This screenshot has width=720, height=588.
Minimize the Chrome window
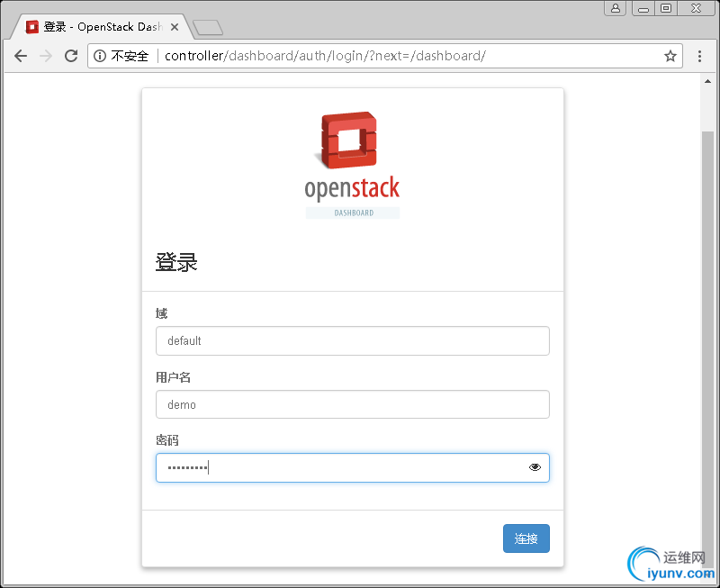pyautogui.click(x=643, y=8)
